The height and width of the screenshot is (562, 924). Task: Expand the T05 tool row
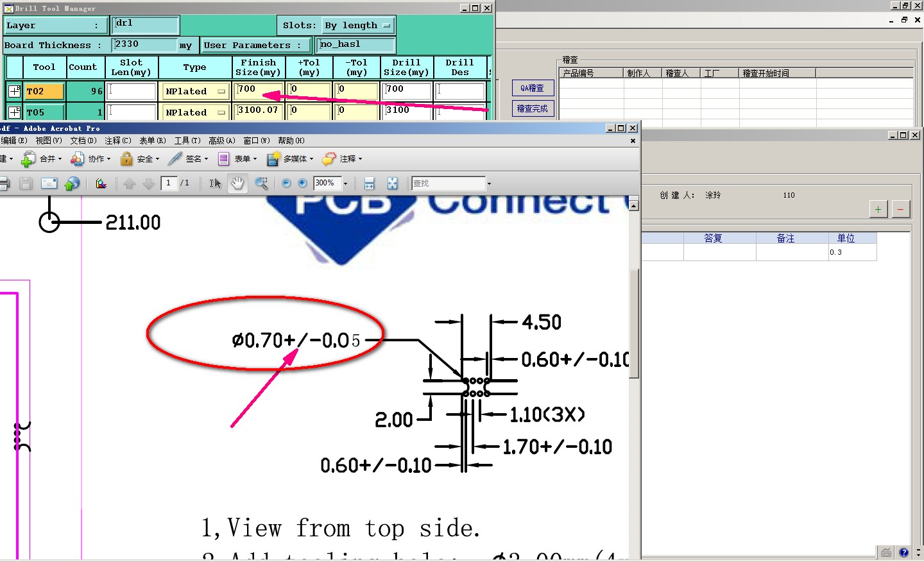[14, 112]
